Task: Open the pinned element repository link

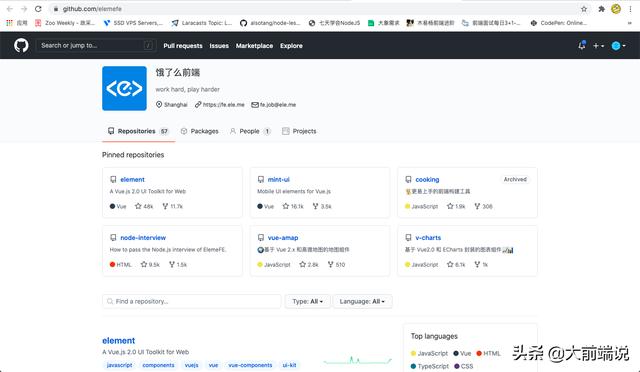Action: (x=132, y=179)
